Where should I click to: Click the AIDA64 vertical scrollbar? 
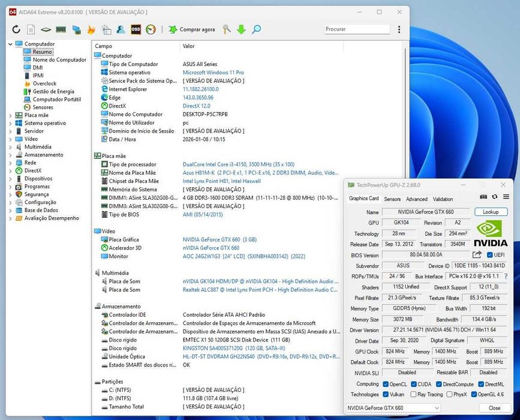tap(405, 113)
